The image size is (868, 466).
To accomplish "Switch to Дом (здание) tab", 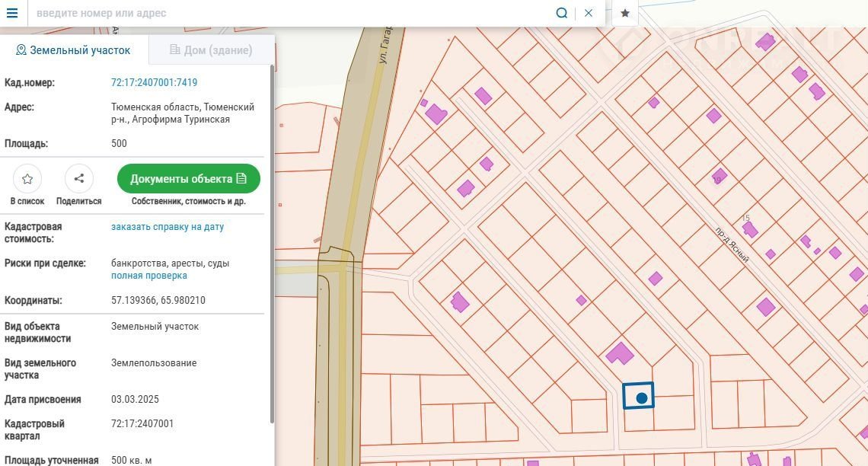I will pos(211,50).
